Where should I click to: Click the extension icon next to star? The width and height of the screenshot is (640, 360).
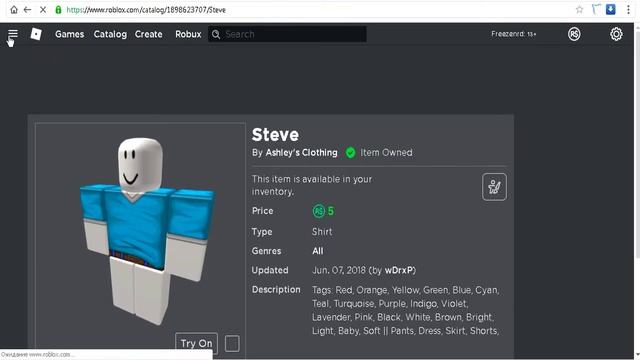596,9
